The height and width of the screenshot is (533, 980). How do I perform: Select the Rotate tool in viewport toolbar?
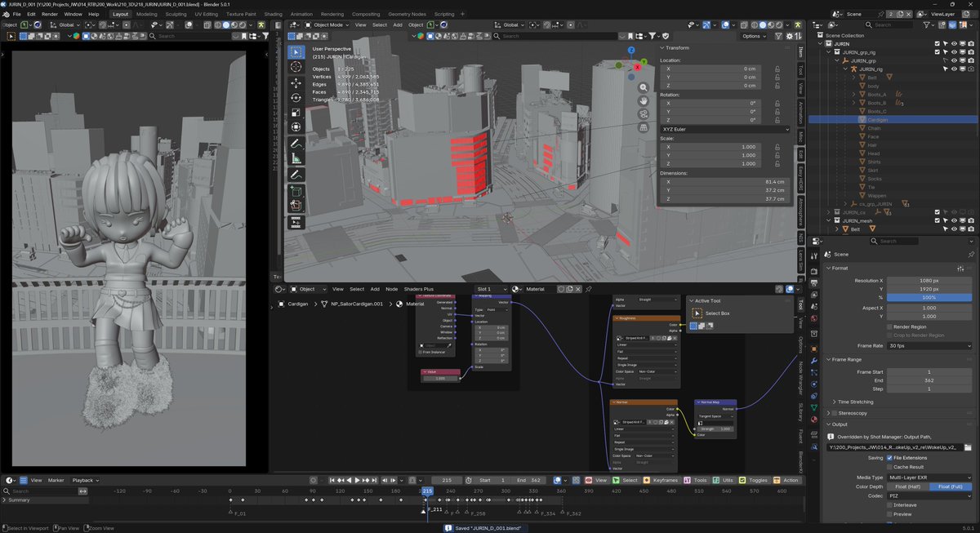coord(296,97)
